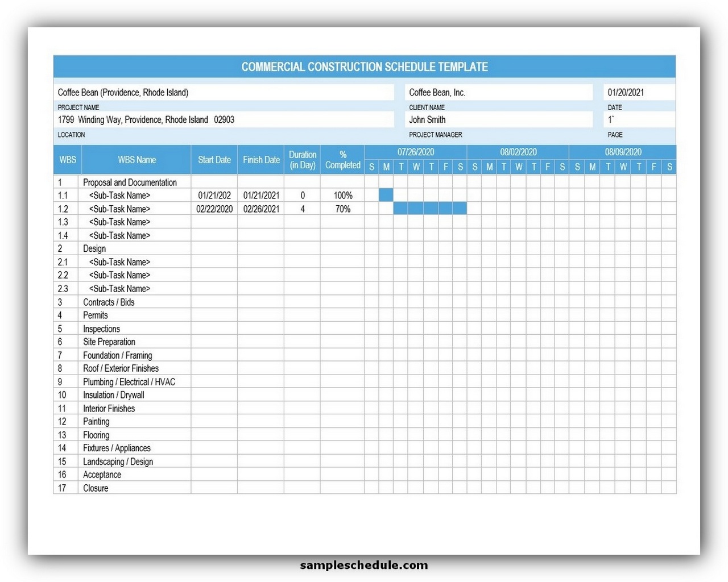
Task: Click the Duration (in Day) column header
Action: [x=303, y=160]
